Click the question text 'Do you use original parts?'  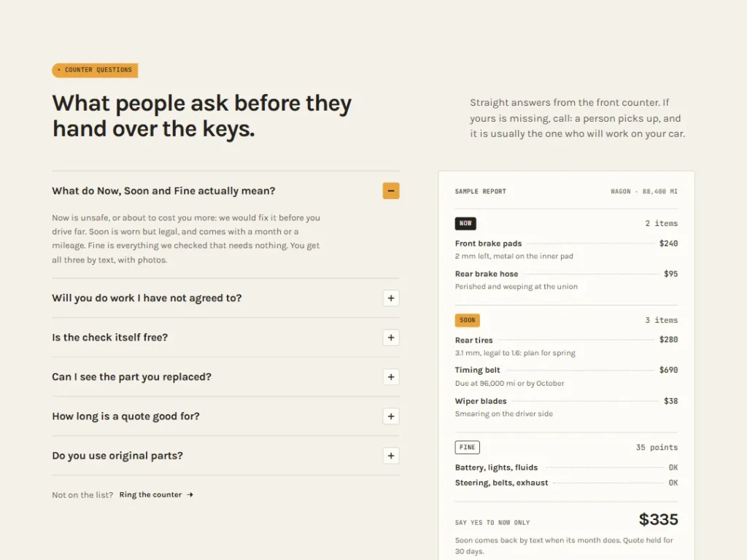tap(117, 456)
